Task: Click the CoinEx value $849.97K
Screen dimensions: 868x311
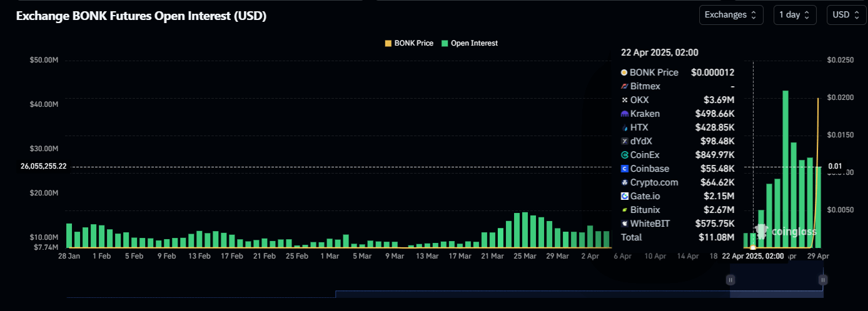Action: pos(715,155)
